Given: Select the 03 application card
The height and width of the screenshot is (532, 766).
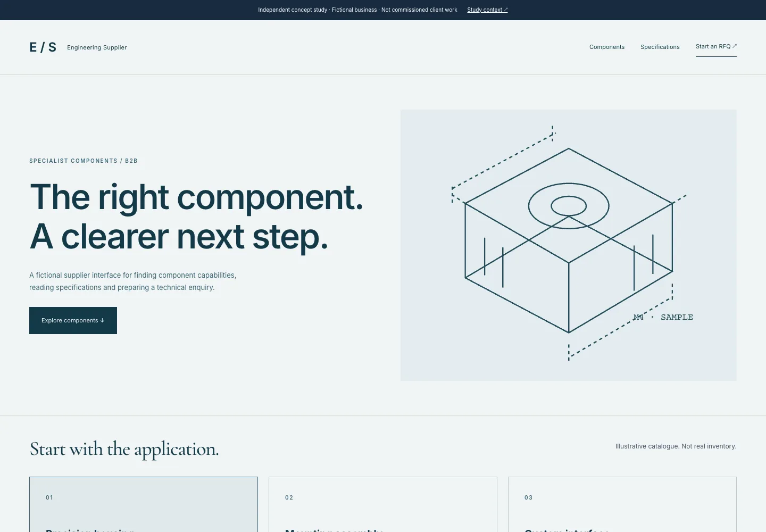Looking at the screenshot, I should [x=622, y=504].
